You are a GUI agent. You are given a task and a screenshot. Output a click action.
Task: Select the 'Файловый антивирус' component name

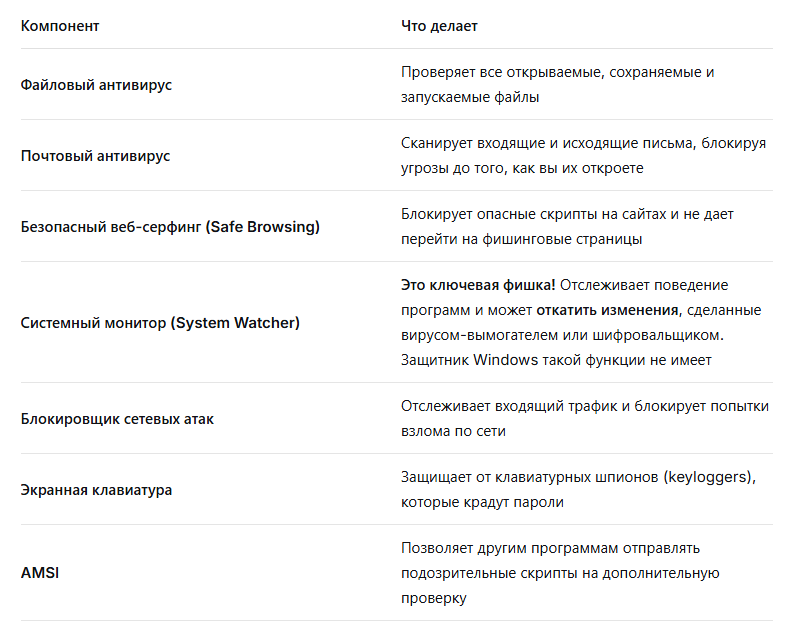(96, 85)
